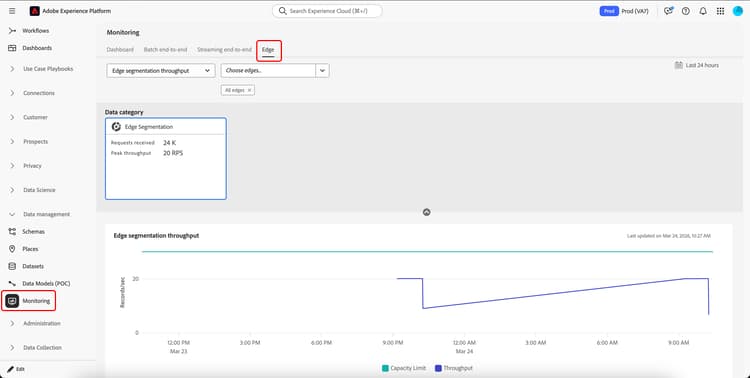Toggle Throughput legend swatch
The height and width of the screenshot is (378, 750).
[438, 368]
